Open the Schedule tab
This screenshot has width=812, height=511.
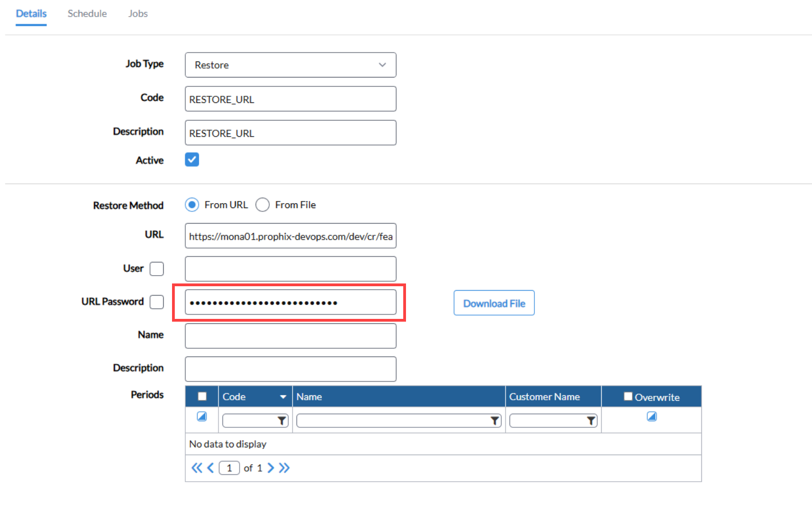click(87, 13)
